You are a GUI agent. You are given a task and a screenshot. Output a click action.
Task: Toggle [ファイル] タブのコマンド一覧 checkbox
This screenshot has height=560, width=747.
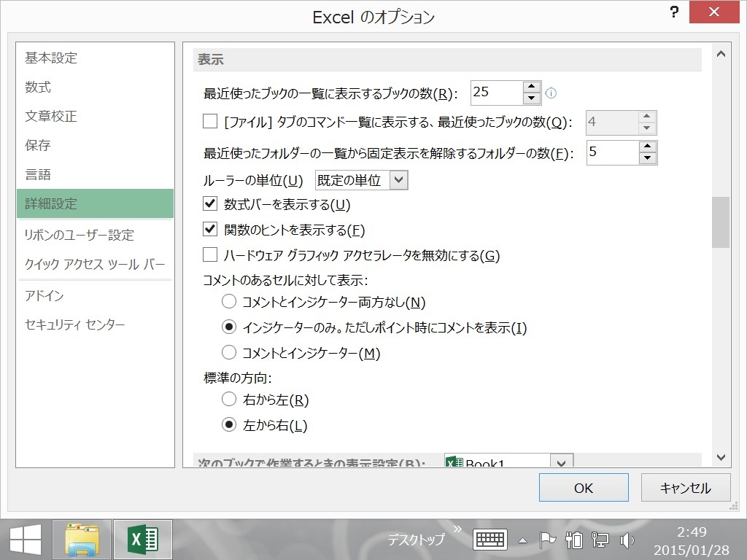tap(210, 122)
